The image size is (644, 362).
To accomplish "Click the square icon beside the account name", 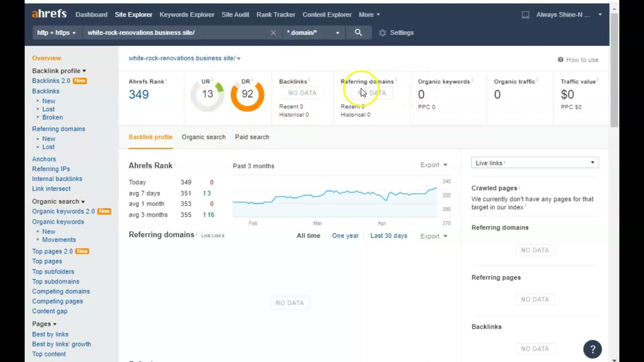I will coord(525,15).
